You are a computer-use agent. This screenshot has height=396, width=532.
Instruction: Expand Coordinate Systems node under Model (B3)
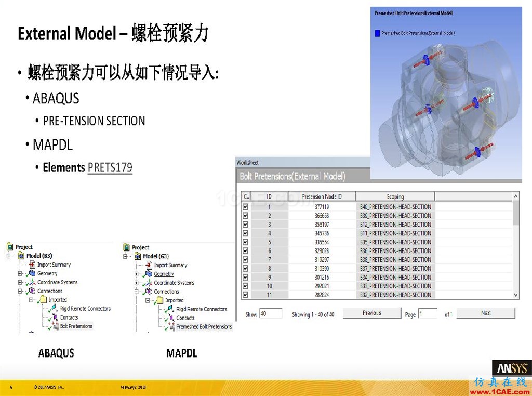[20, 282]
